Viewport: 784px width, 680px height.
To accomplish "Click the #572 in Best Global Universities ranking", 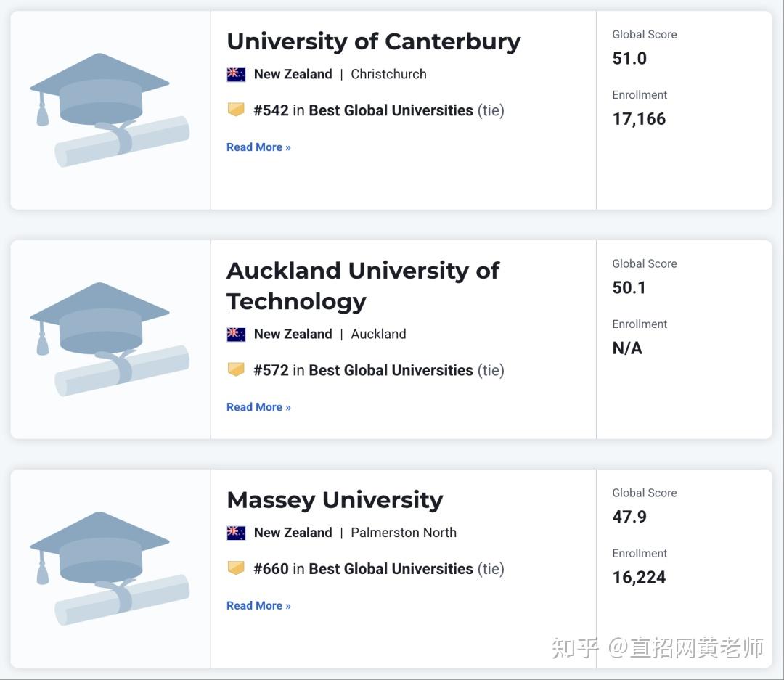I will [378, 371].
